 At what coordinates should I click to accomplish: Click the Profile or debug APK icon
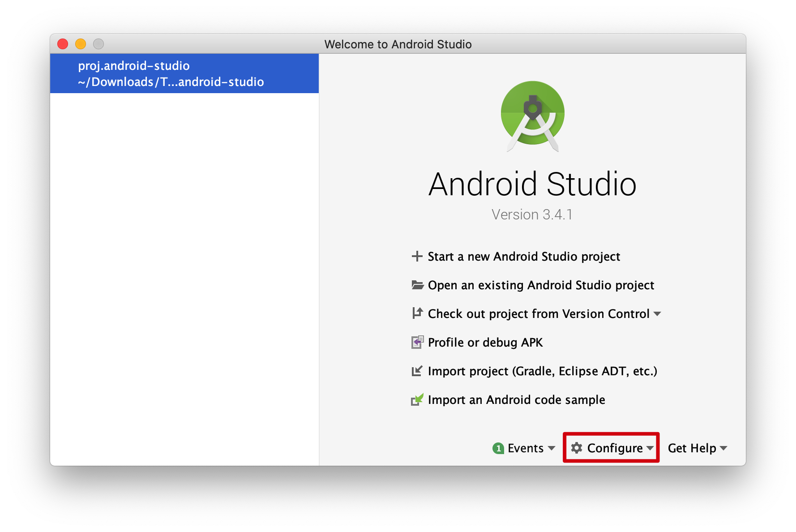coord(417,342)
